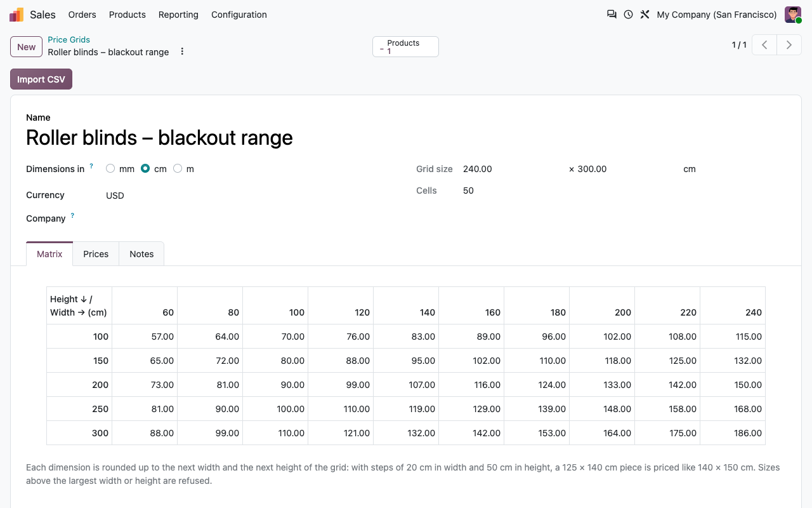Click the 107.00 matrix cell
The width and height of the screenshot is (812, 508).
pos(406,385)
